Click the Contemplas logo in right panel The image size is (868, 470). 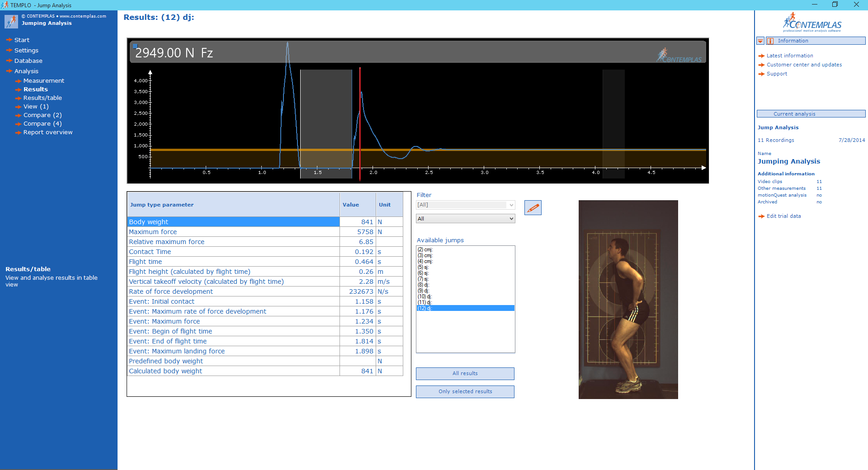coord(812,23)
